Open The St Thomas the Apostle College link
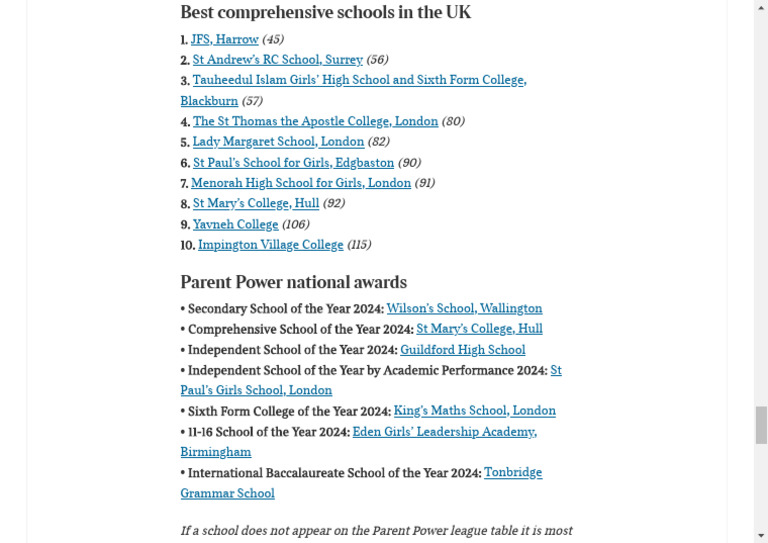 pos(315,121)
